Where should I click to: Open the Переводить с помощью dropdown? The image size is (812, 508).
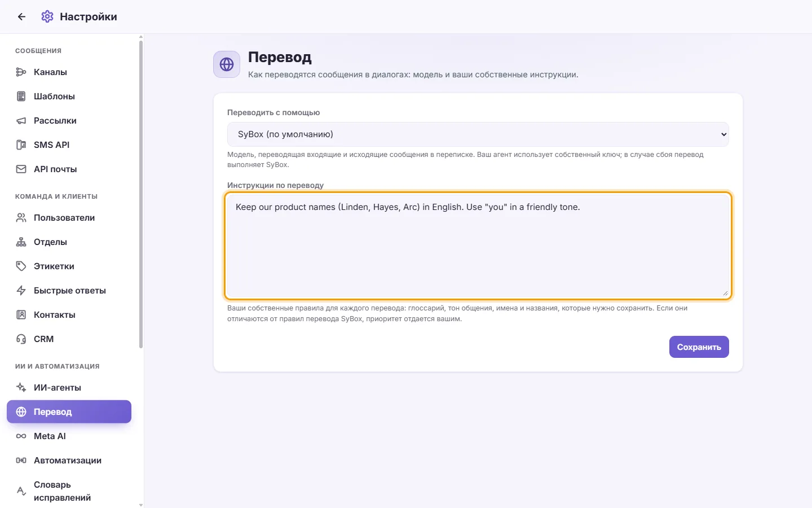(x=478, y=134)
